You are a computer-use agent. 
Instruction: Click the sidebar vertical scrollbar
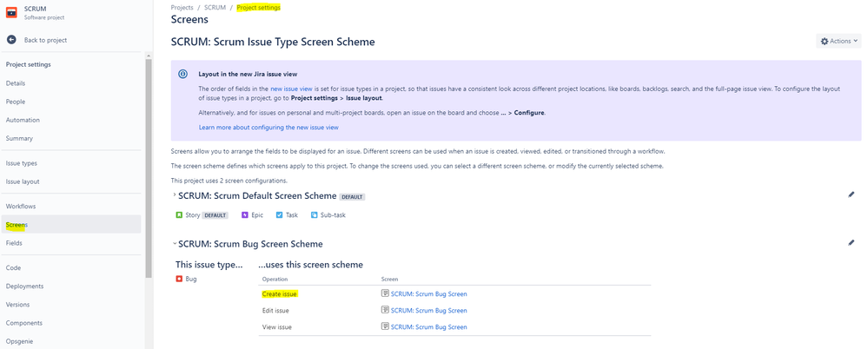point(149,168)
